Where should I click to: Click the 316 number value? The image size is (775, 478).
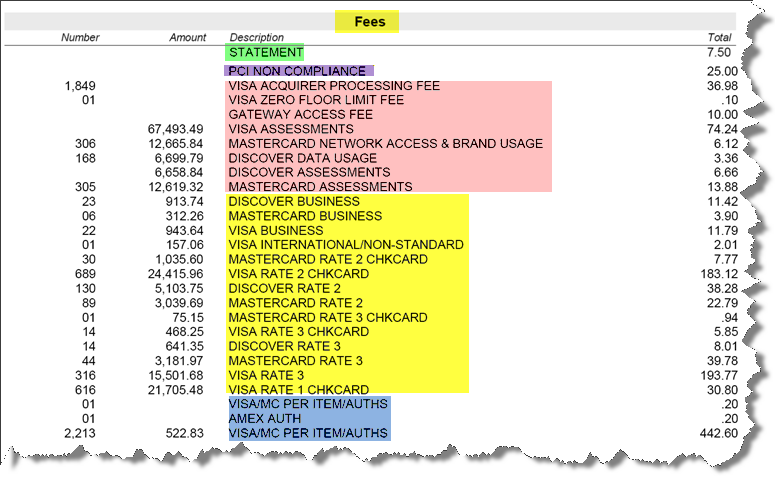[x=86, y=375]
